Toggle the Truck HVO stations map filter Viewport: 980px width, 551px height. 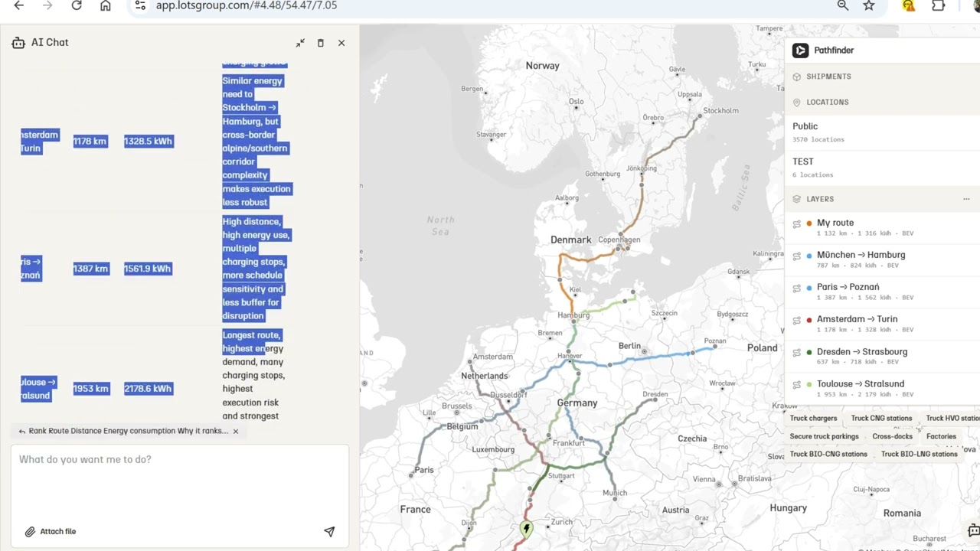click(952, 419)
